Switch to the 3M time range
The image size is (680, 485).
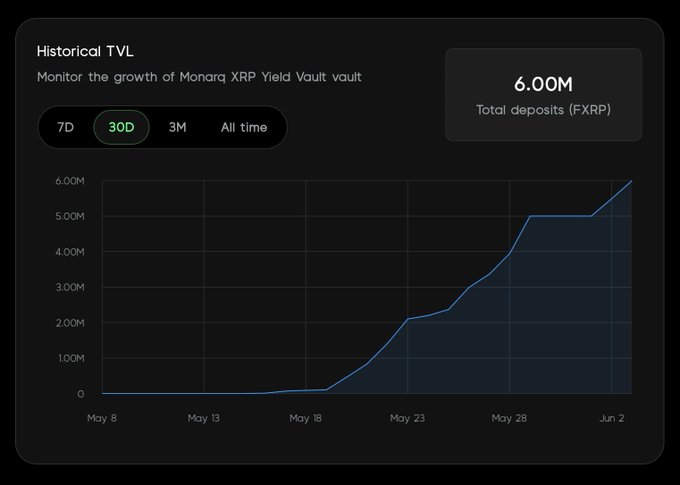click(177, 127)
